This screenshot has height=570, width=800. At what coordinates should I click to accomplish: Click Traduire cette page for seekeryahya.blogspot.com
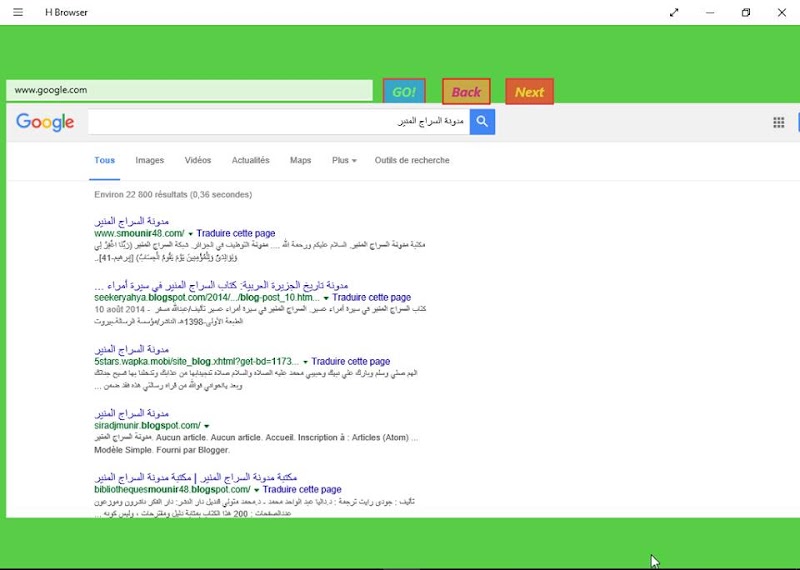coord(371,297)
